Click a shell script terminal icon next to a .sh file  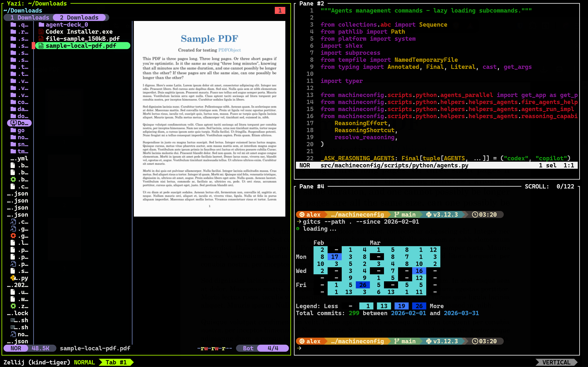click(13, 320)
